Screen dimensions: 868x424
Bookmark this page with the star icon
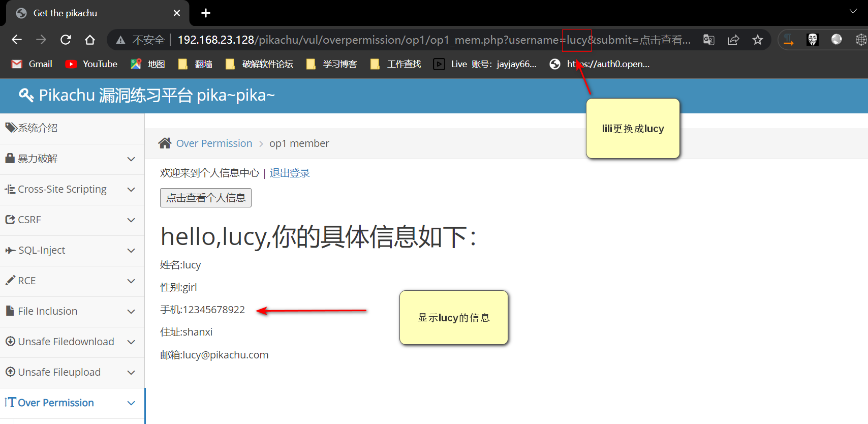(758, 40)
